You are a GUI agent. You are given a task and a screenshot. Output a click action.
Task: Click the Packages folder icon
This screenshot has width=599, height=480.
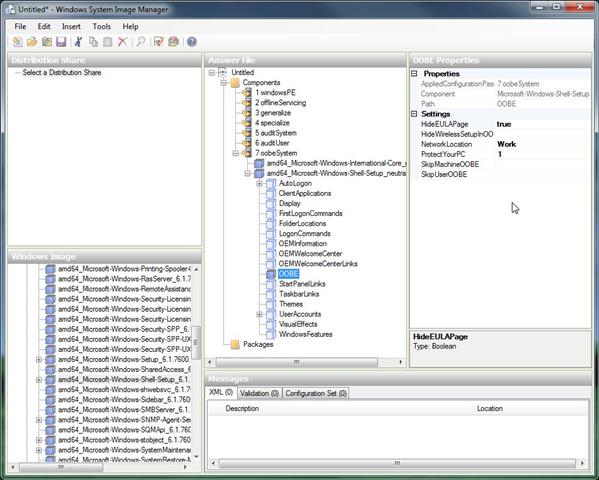point(235,344)
